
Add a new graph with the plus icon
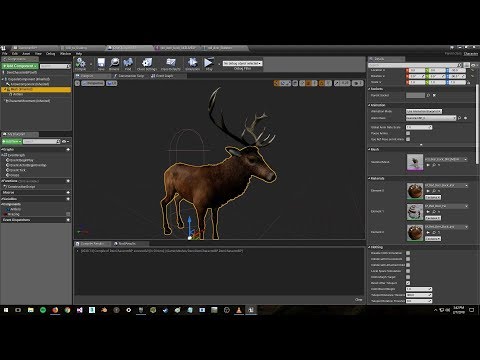[x=68, y=150]
